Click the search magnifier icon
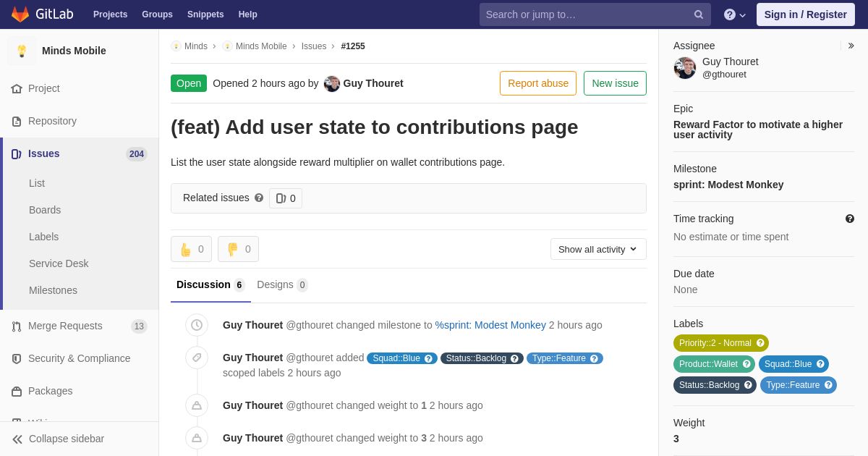Image resolution: width=868 pixels, height=456 pixels. click(699, 14)
